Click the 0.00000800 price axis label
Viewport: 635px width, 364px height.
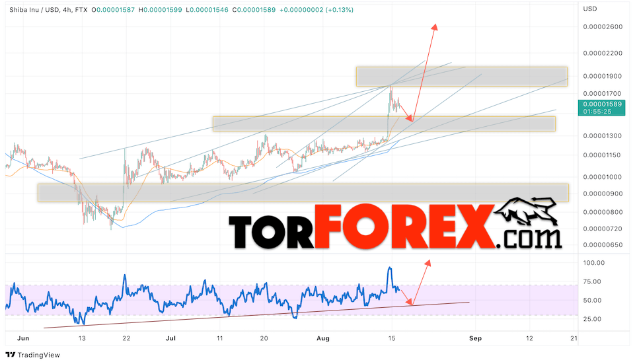tap(603, 212)
